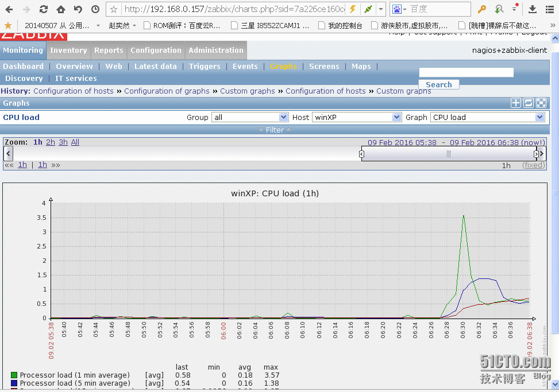Open bookmarks star in favorites bar
Viewport: 559px width, 392px height.
[x=8, y=25]
